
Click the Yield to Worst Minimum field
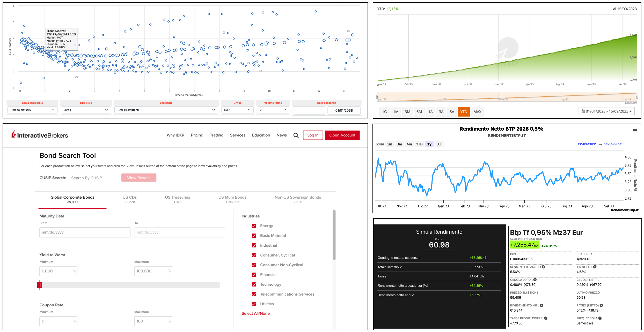(x=58, y=271)
